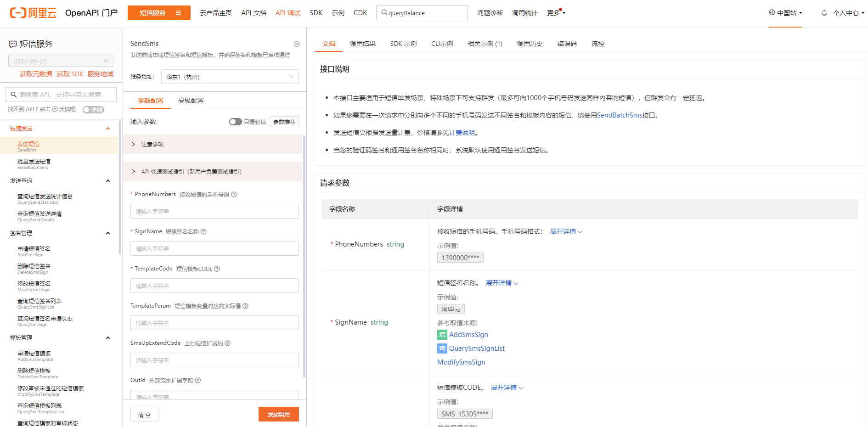Open the API version dropdown 2017-05-25

pyautogui.click(x=61, y=61)
